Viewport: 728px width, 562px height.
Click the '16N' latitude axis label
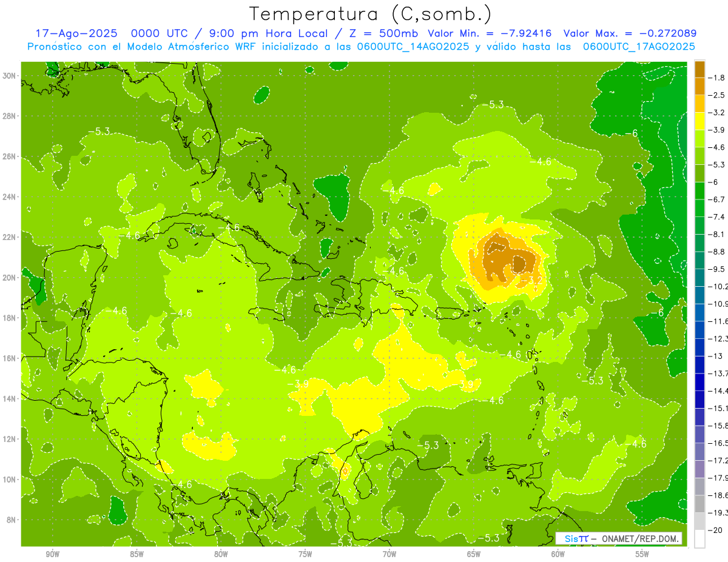pos(10,358)
